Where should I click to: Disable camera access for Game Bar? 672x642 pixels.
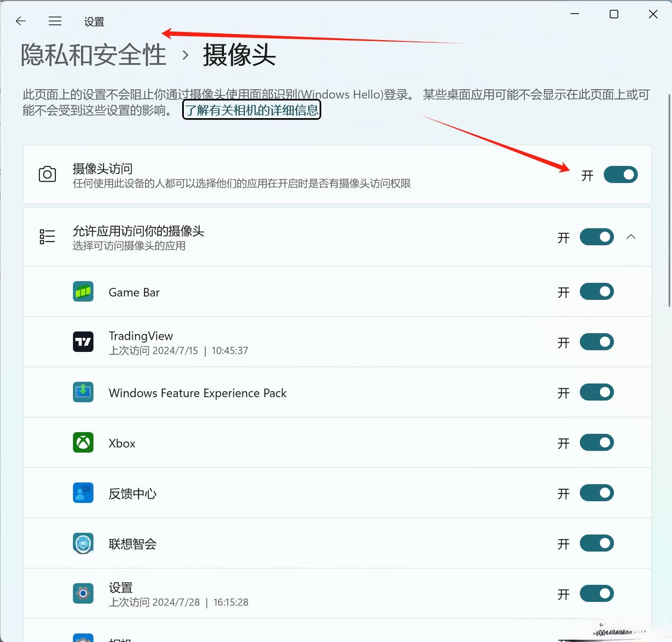596,292
